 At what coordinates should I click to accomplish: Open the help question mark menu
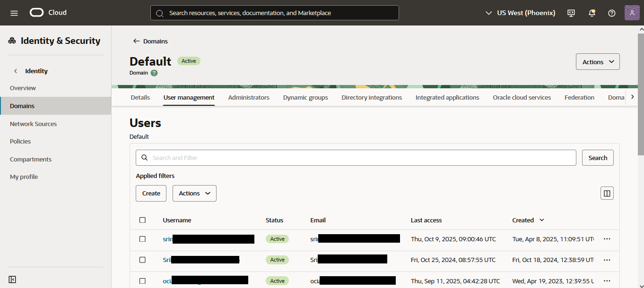point(612,13)
